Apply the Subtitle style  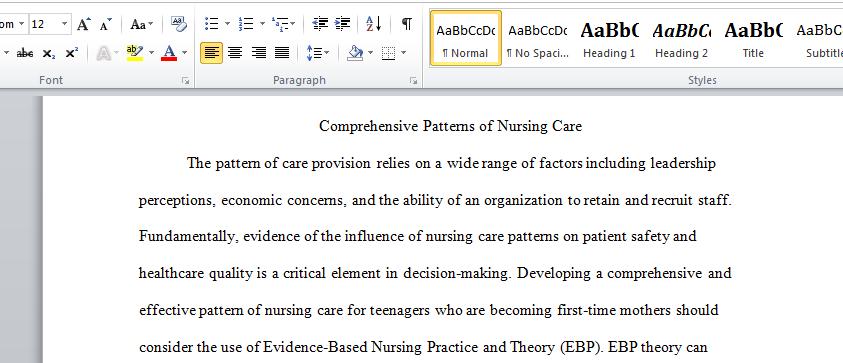click(819, 38)
